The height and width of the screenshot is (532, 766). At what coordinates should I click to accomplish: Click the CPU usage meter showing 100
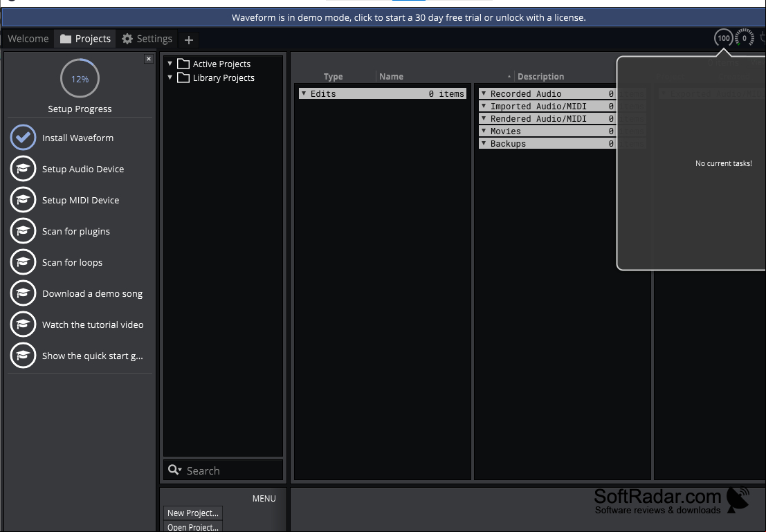tap(724, 38)
